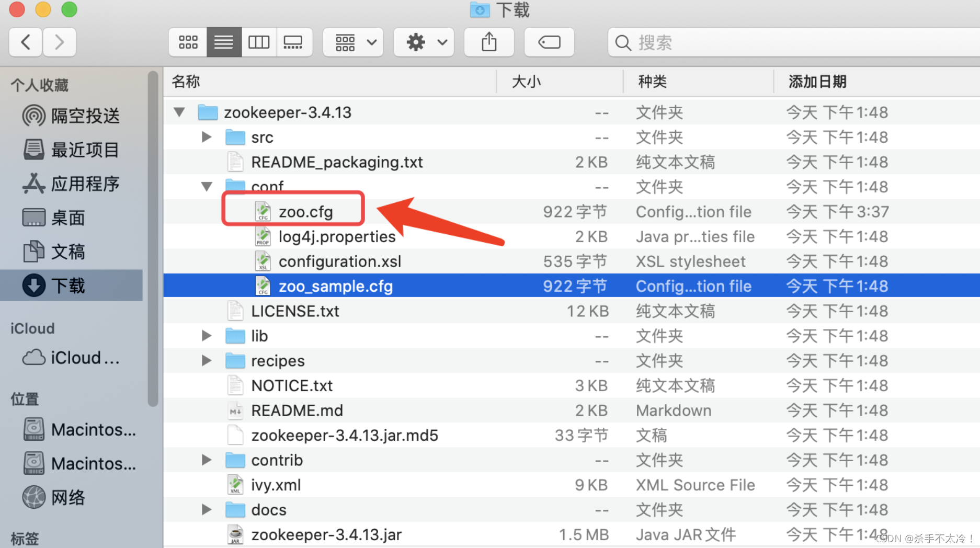Open the gear action menu
The width and height of the screenshot is (980, 548).
point(424,42)
